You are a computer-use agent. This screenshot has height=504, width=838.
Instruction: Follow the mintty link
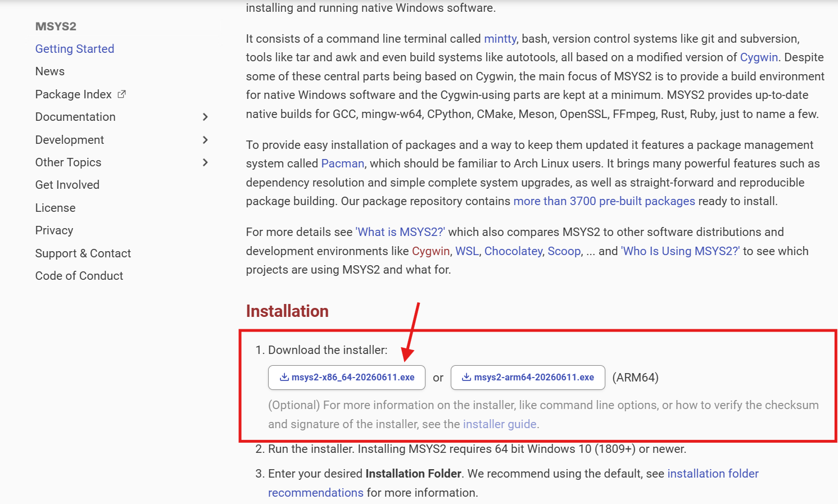500,39
